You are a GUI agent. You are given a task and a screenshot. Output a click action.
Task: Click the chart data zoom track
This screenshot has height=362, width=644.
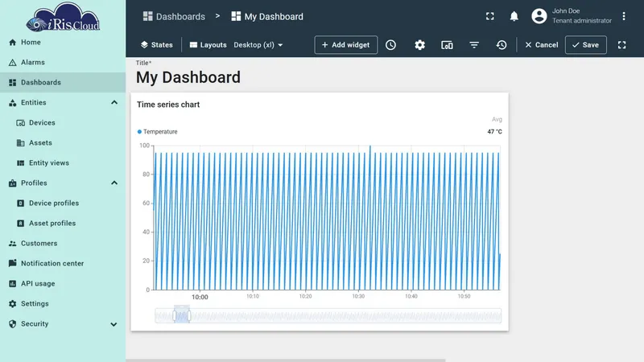point(328,315)
